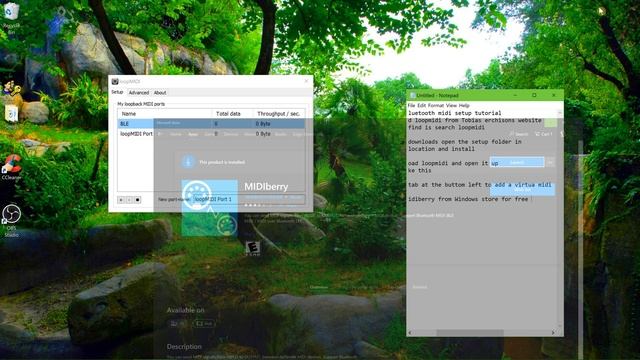Click the 'idiberry from Windows store for free' line
The image size is (640, 360).
coord(468,199)
